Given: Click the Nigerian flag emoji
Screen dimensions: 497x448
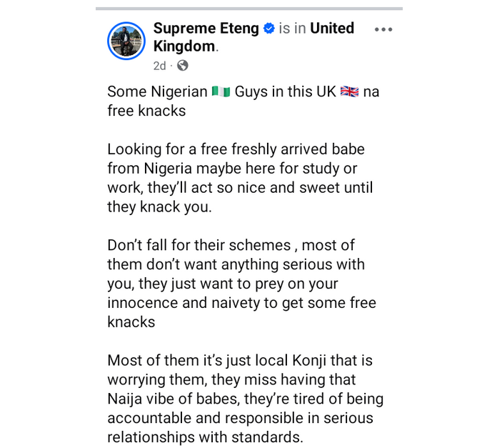Looking at the screenshot, I should point(221,93).
